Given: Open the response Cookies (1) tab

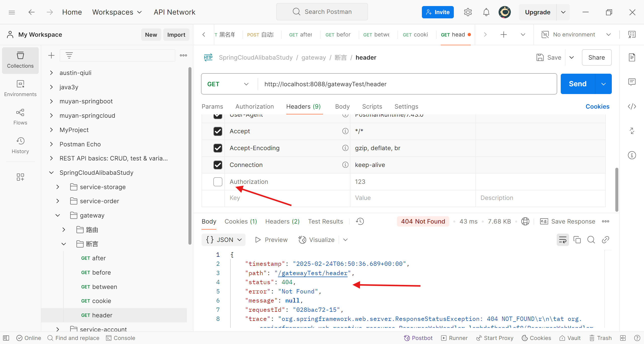Looking at the screenshot, I should [240, 221].
